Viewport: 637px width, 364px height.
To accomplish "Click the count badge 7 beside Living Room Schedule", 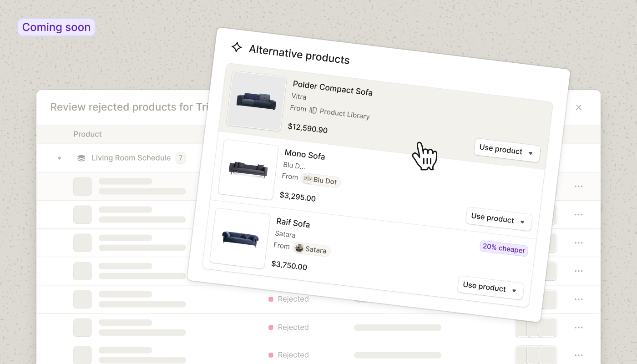I will [181, 158].
